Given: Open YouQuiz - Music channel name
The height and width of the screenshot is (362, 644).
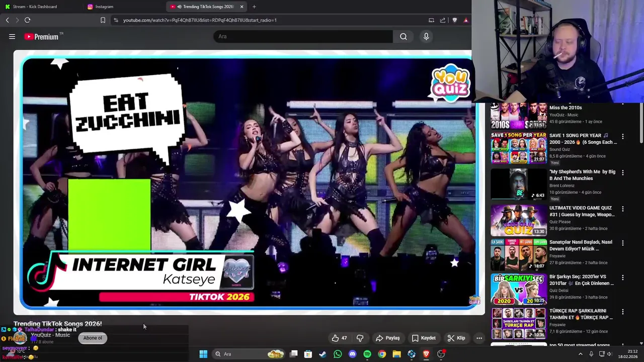Looking at the screenshot, I should point(50,335).
